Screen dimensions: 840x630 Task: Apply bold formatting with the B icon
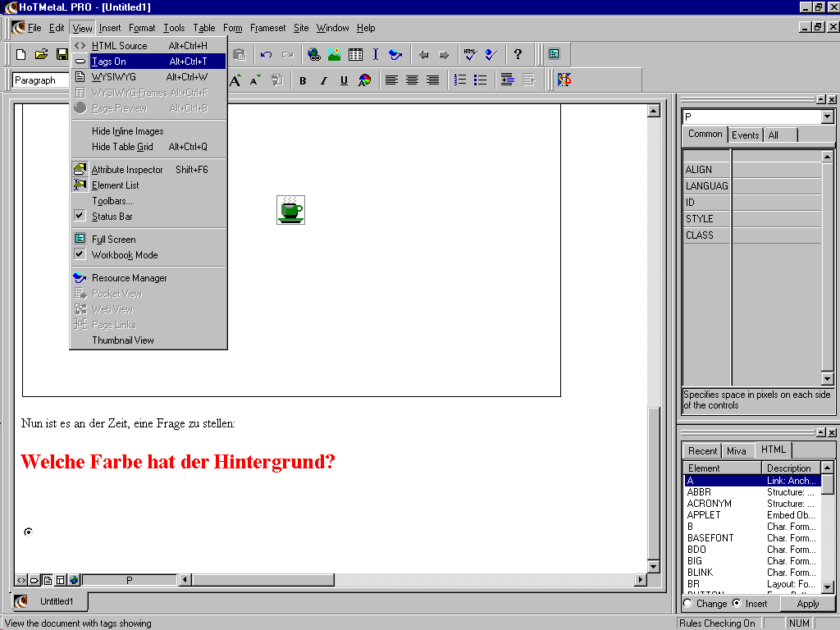tap(303, 80)
